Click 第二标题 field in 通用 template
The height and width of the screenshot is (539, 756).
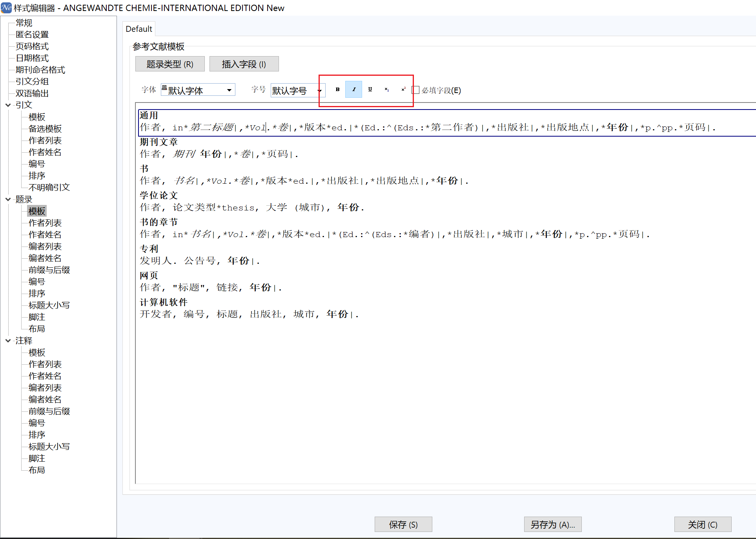(x=212, y=128)
